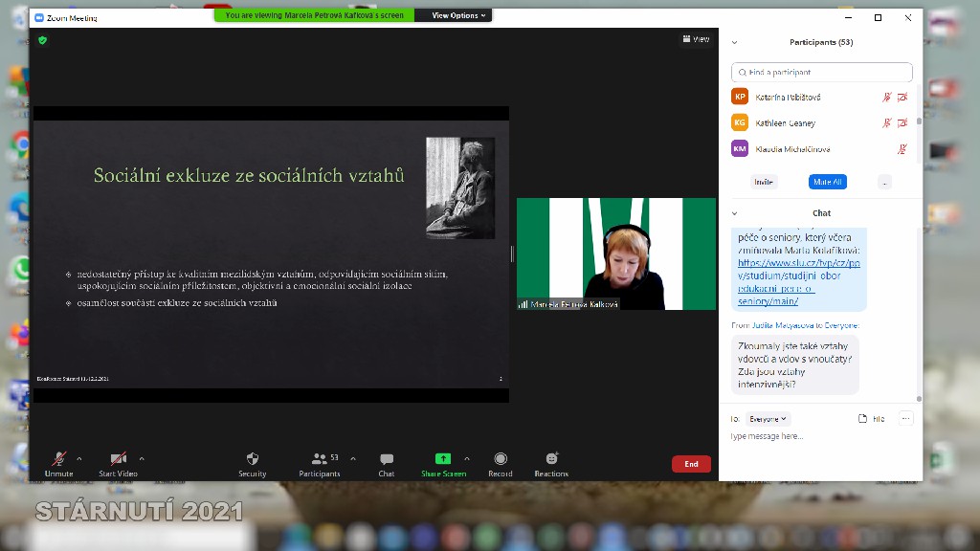Open the Reactions emoji menu
980x551 pixels.
(551, 460)
